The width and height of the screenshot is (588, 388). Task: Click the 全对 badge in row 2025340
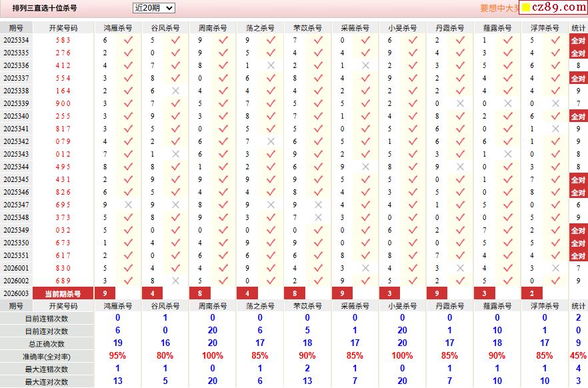click(578, 116)
